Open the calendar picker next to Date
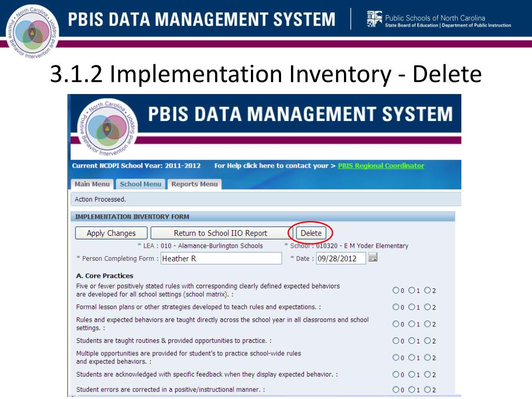The height and width of the screenshot is (399, 532). click(x=373, y=257)
